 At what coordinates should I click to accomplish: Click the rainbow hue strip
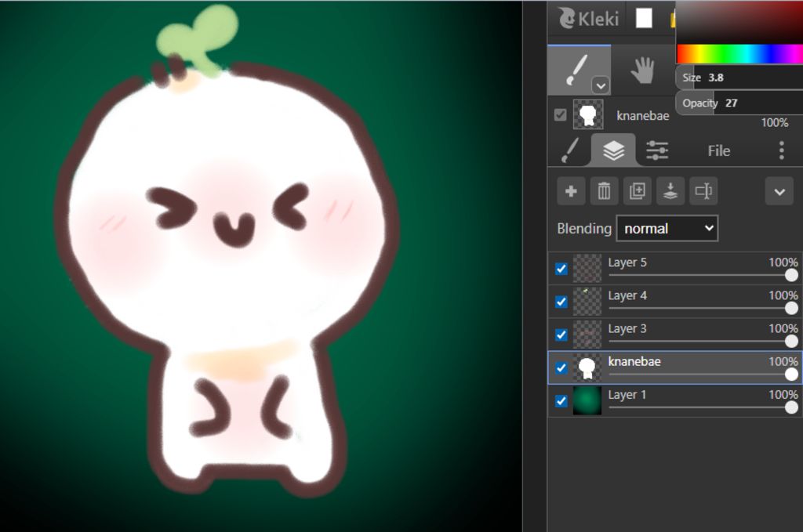click(739, 54)
